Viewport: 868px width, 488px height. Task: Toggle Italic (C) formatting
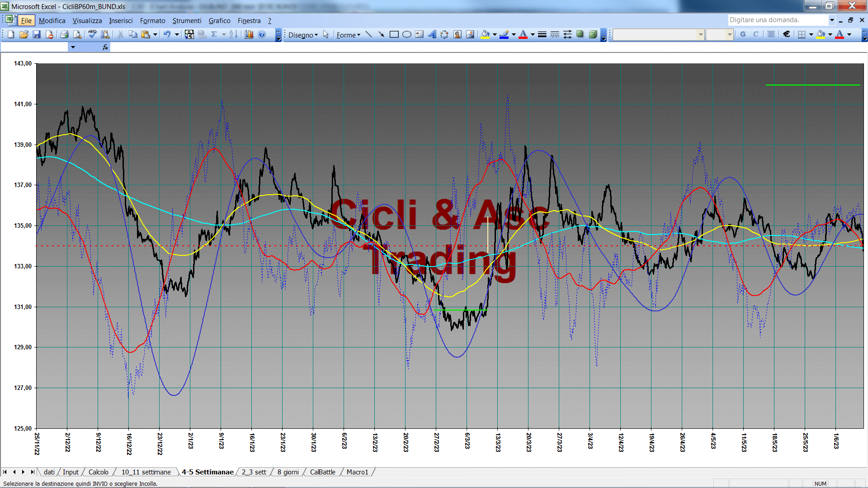point(755,34)
